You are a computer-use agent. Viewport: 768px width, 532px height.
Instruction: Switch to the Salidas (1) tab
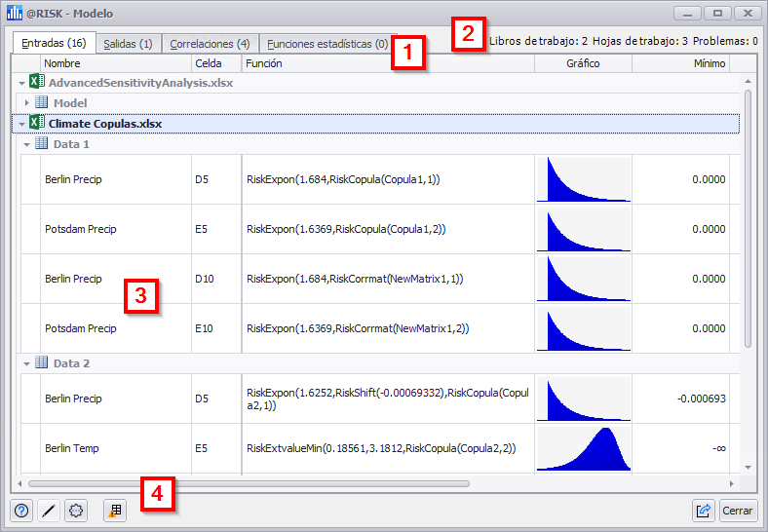click(129, 44)
